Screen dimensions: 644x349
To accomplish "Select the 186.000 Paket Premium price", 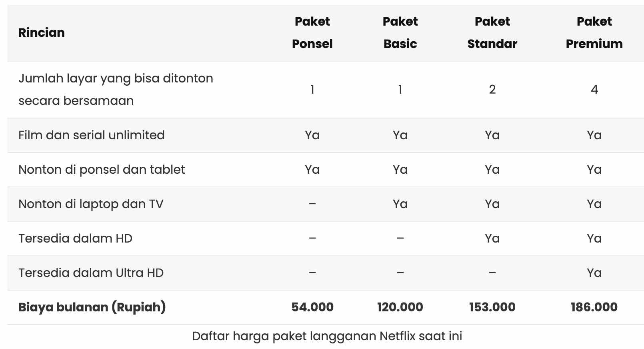I will [x=594, y=307].
